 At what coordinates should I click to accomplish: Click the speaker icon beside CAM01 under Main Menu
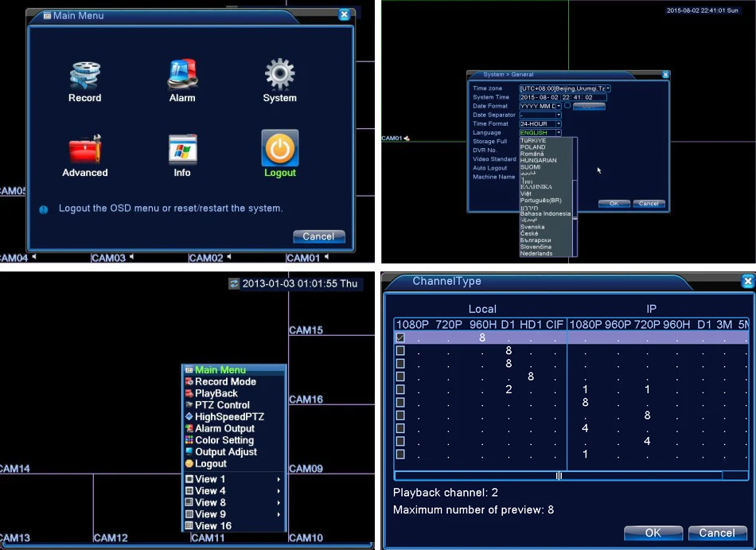[326, 257]
